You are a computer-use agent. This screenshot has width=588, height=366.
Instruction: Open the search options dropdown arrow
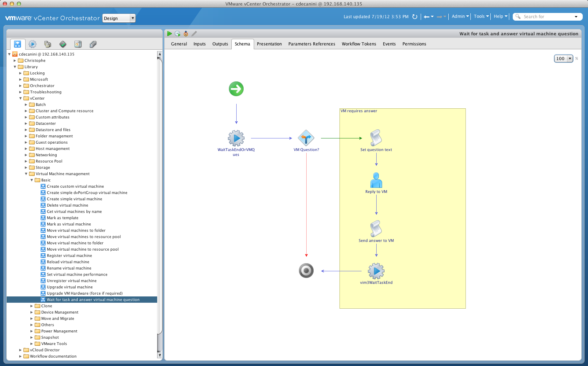pos(576,17)
